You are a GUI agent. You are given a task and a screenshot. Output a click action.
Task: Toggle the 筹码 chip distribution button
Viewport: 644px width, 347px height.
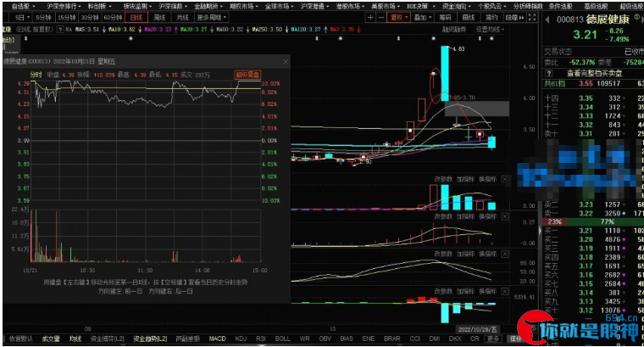click(x=445, y=17)
